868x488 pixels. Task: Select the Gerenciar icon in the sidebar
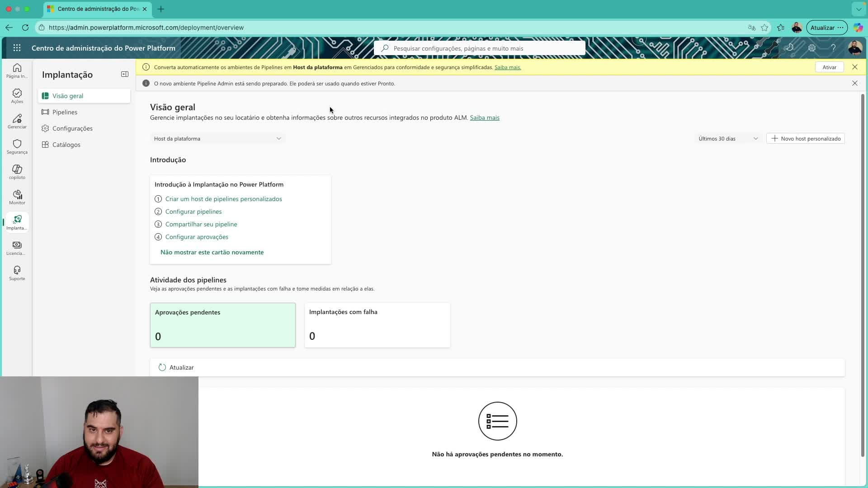(17, 121)
